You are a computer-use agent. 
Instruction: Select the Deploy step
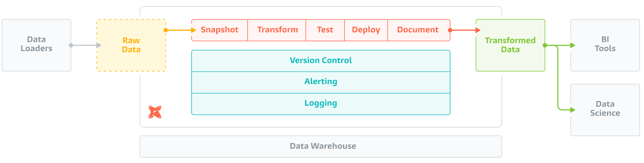366,30
